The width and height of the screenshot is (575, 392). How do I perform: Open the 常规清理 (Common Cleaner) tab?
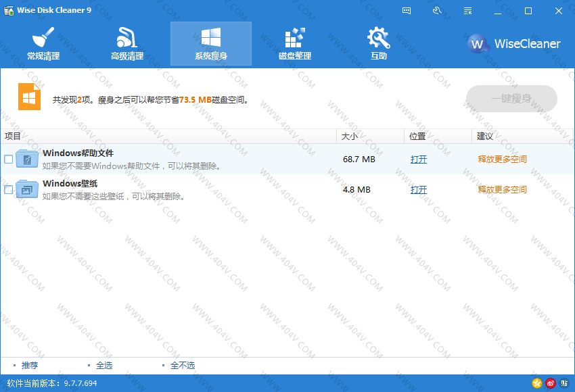[43, 43]
